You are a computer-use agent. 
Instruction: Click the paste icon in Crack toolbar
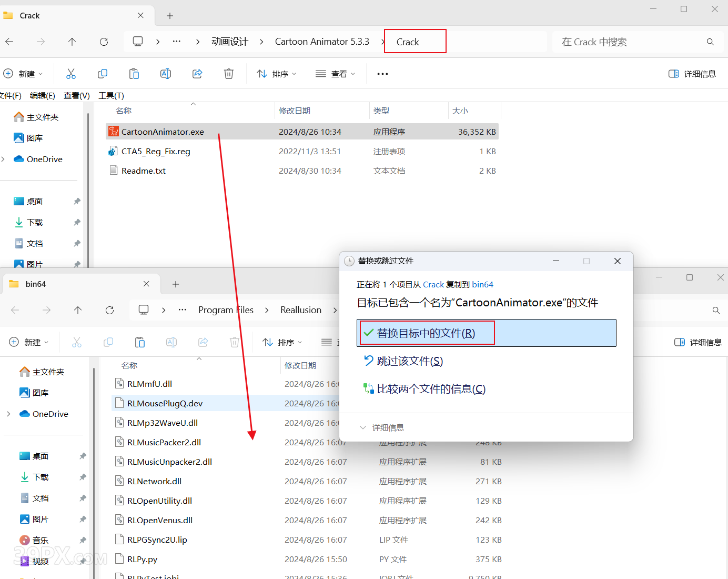(x=134, y=74)
